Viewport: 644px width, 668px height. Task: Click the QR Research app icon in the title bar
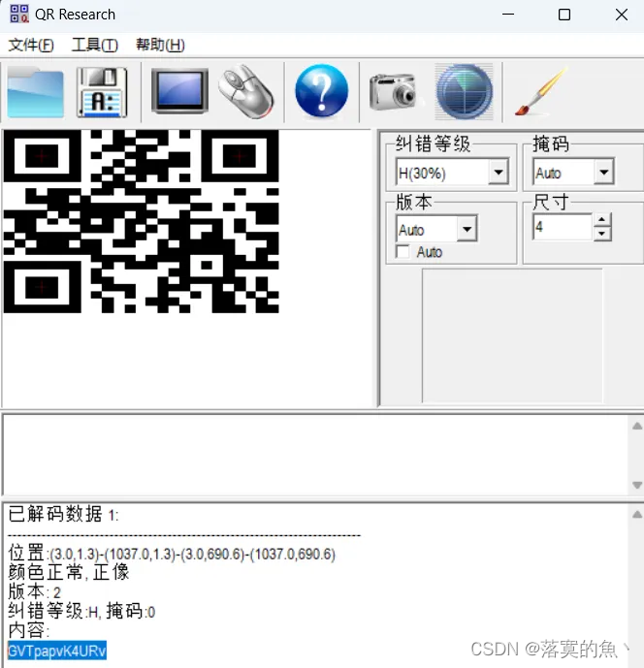(19, 15)
